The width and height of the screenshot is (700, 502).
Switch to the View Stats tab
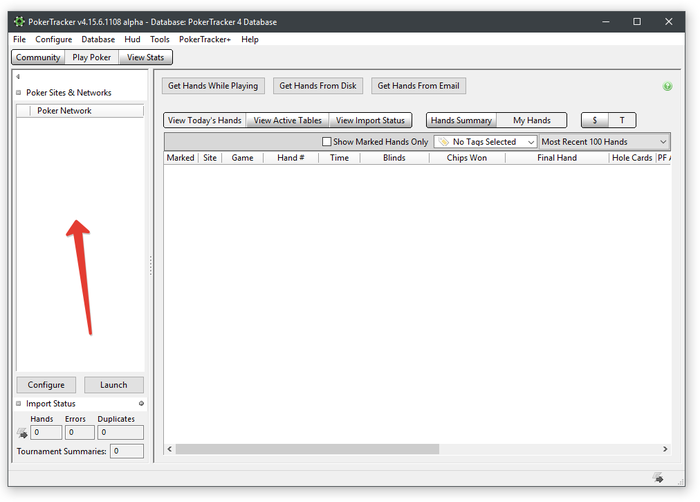click(x=145, y=57)
